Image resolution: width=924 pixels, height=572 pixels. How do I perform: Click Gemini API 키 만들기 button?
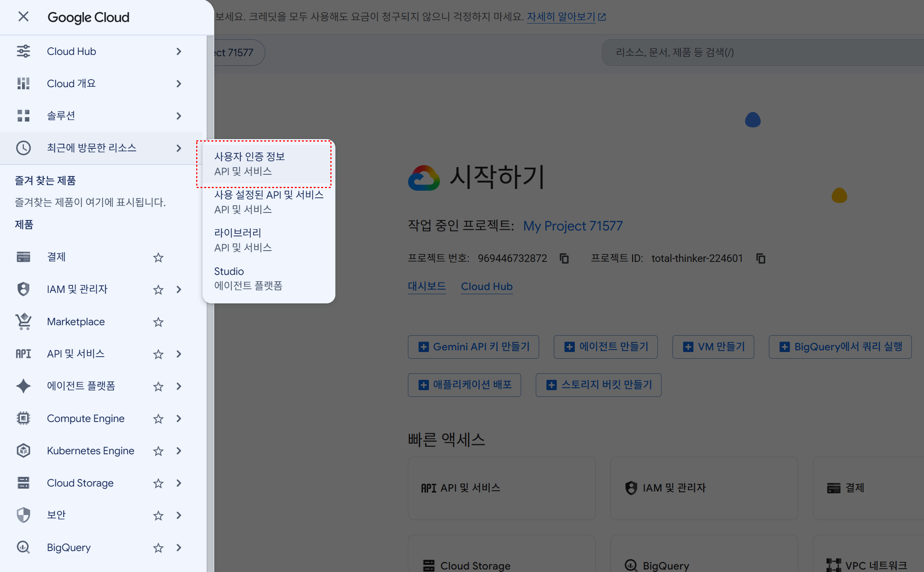pyautogui.click(x=473, y=347)
